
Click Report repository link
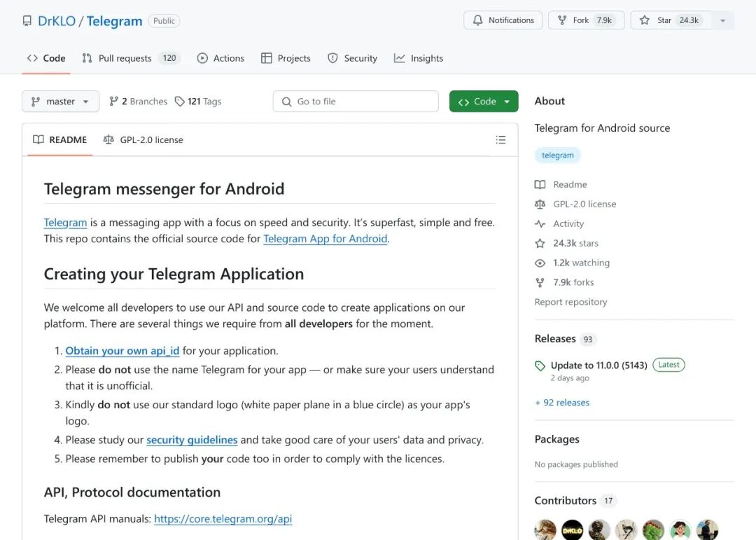(x=570, y=302)
